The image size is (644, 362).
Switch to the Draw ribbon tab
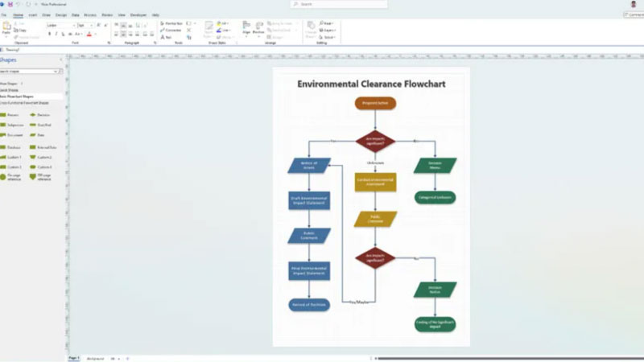pos(47,15)
